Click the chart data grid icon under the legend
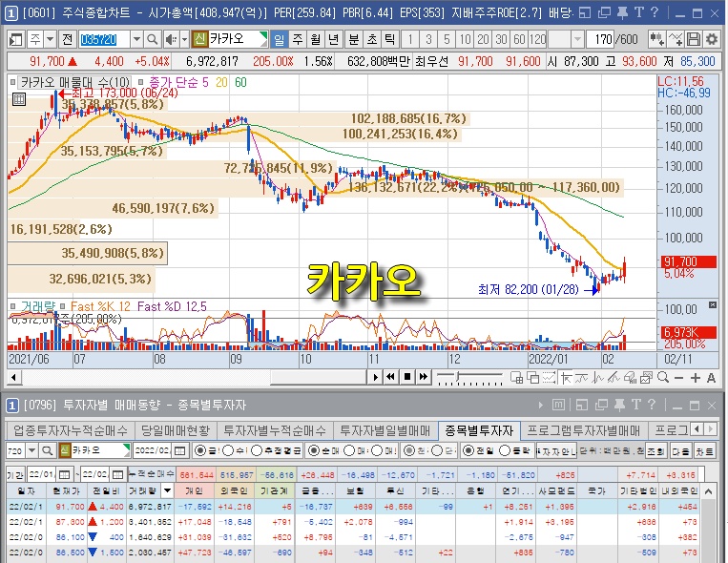Image resolution: width=728 pixels, height=563 pixels. [19, 98]
